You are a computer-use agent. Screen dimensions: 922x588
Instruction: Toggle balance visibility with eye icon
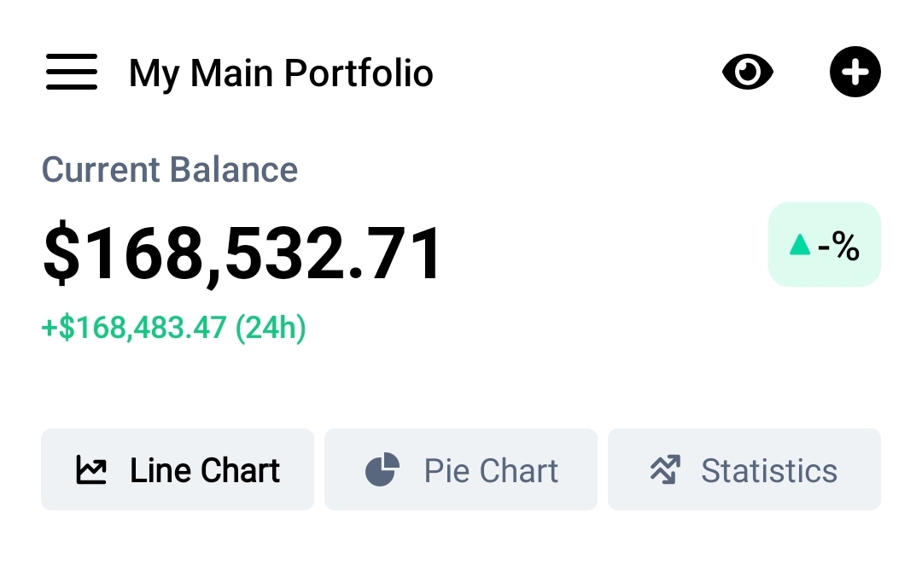coord(748,72)
